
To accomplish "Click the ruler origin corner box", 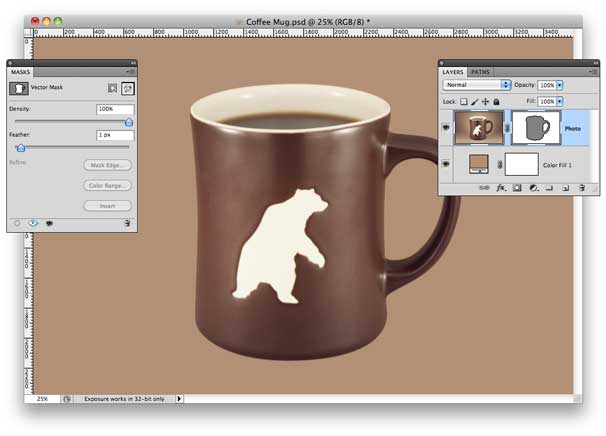I will 29,32.
